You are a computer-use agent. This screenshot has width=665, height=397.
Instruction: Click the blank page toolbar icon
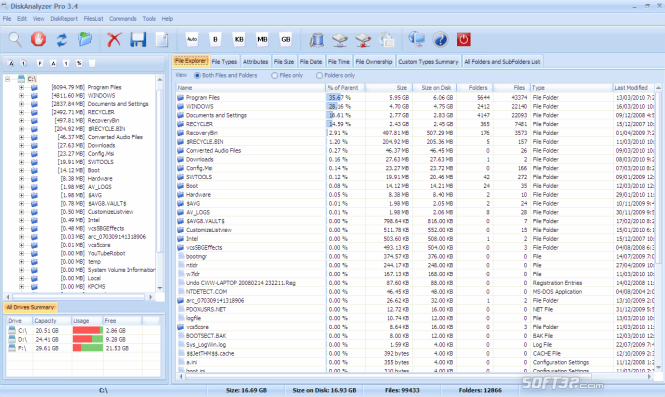click(x=162, y=39)
